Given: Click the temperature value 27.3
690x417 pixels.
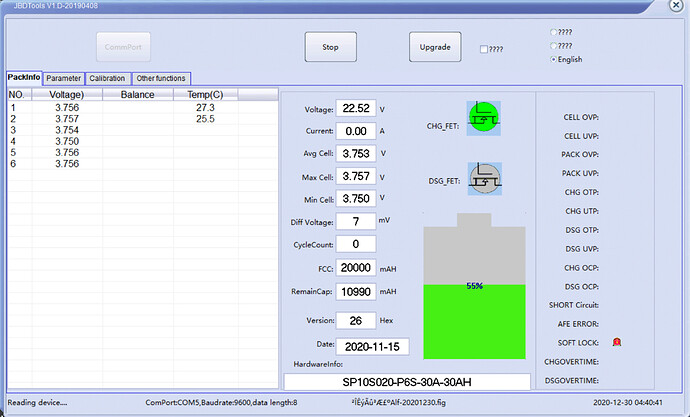Looking at the screenshot, I should tap(206, 108).
